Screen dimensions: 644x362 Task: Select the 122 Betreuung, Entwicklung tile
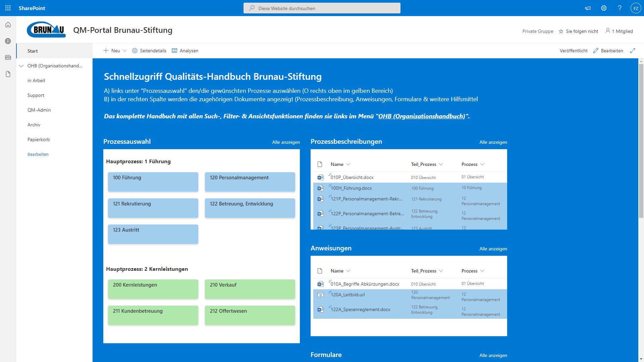click(250, 208)
